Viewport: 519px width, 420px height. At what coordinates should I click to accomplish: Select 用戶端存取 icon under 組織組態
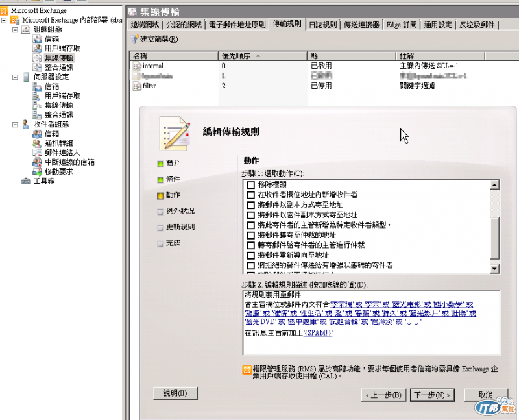[x=37, y=48]
